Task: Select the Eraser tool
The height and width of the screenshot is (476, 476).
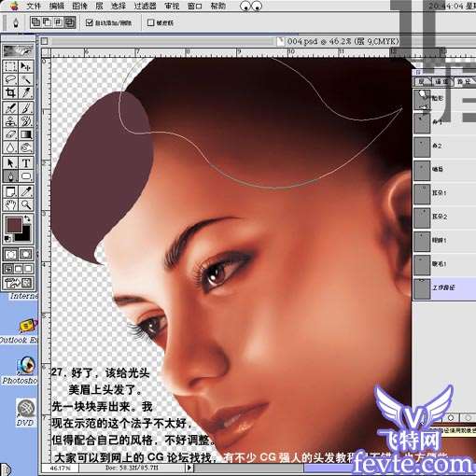Action: pos(10,134)
